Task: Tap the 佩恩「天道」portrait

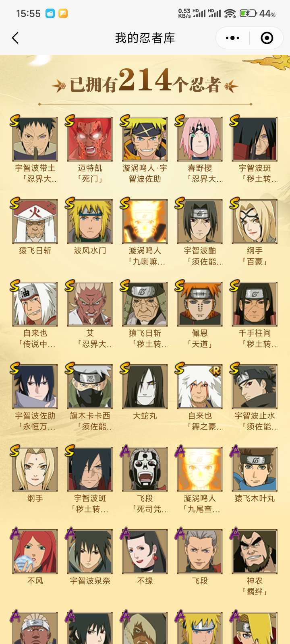Action: coord(200,304)
